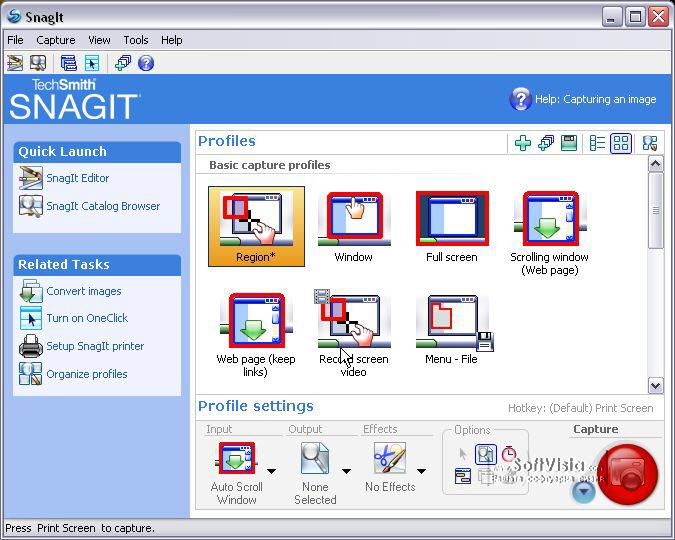The height and width of the screenshot is (540, 675).
Task: Toggle preview window option in Options
Action: click(486, 454)
